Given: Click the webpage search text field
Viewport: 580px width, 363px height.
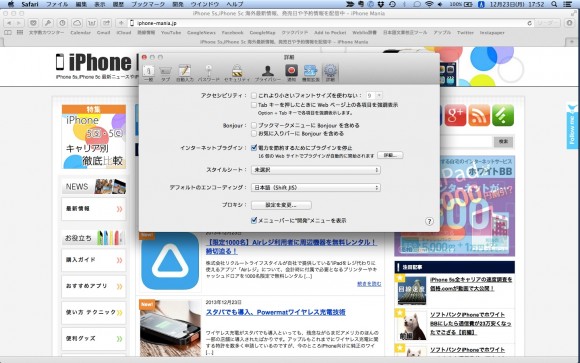Looking at the screenshot, I should click(x=467, y=141).
